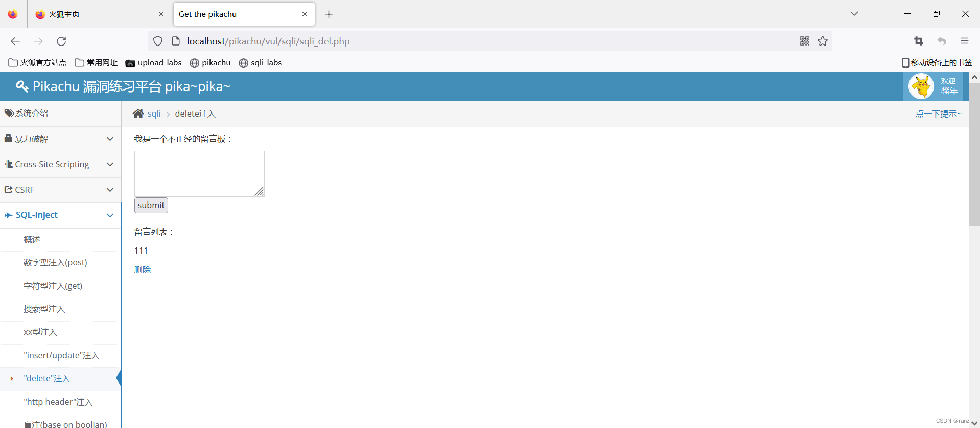The image size is (980, 428).
Task: Click the Pikachu key logo icon
Action: tap(21, 86)
